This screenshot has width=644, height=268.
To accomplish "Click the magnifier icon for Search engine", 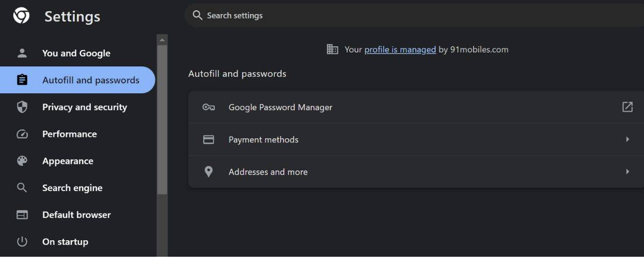I will (22, 188).
